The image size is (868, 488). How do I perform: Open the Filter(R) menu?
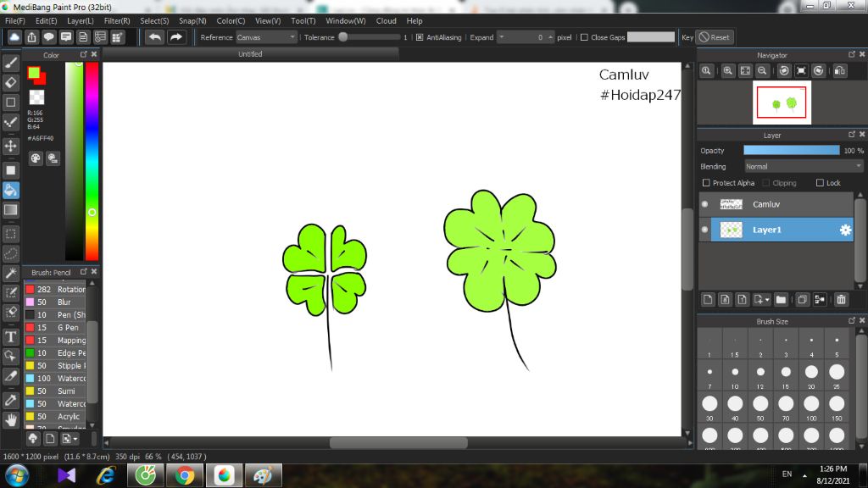[x=117, y=20]
